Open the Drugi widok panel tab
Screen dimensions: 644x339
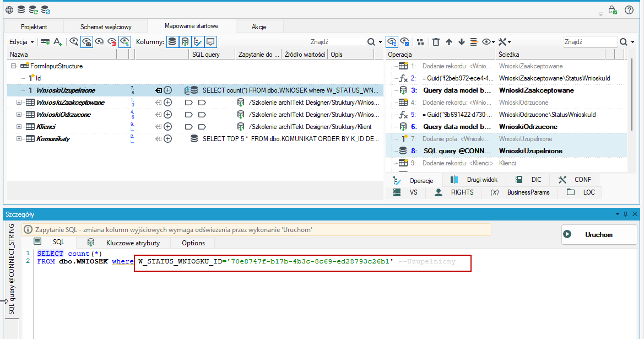click(474, 180)
